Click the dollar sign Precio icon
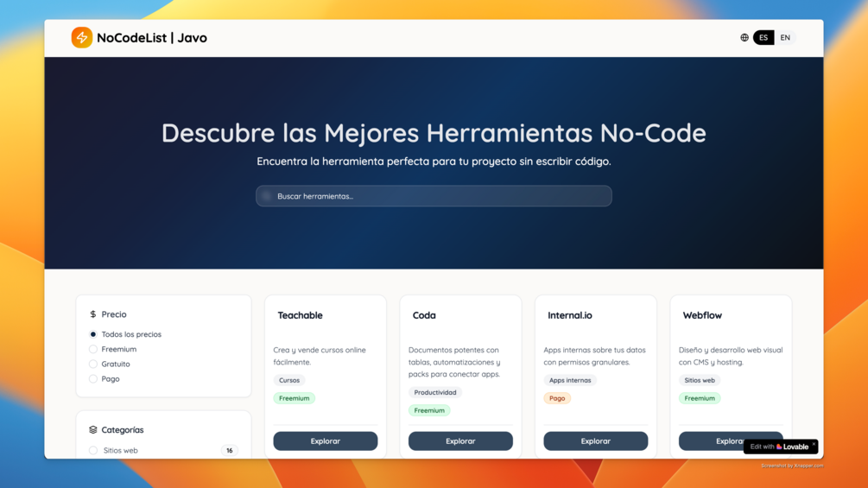Image resolution: width=868 pixels, height=488 pixels. (x=93, y=314)
